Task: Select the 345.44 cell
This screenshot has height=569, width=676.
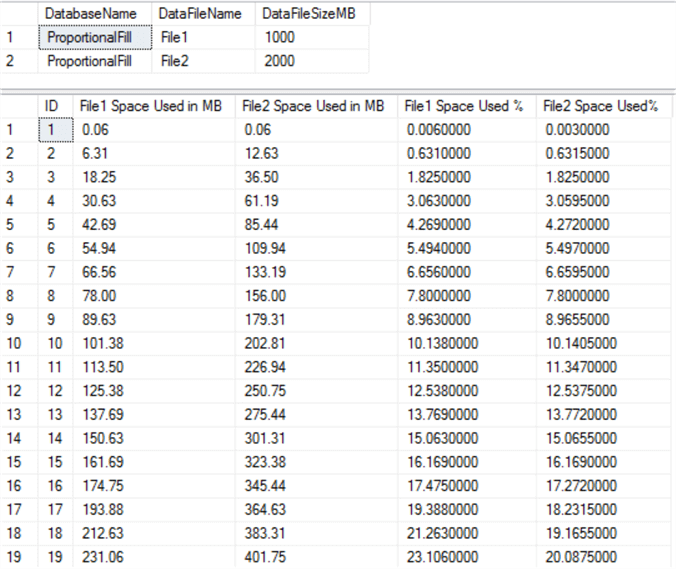Action: (x=316, y=486)
